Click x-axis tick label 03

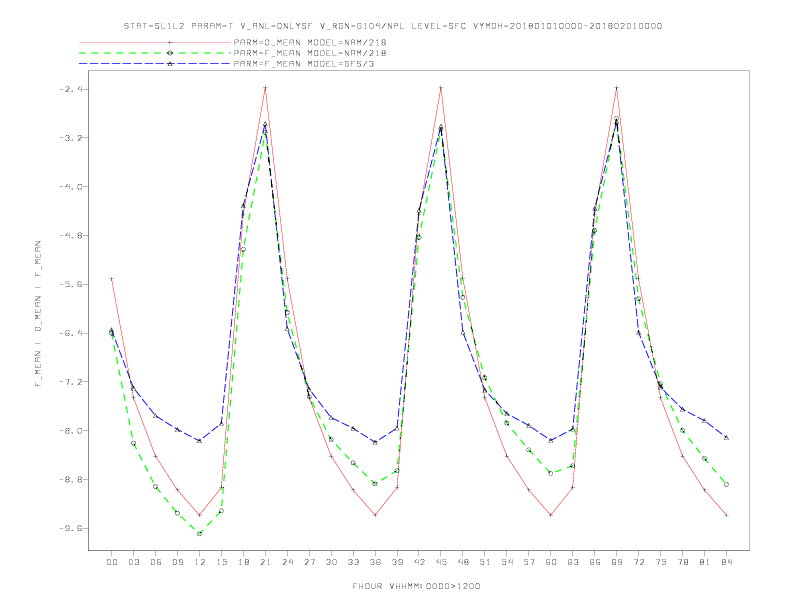133,562
